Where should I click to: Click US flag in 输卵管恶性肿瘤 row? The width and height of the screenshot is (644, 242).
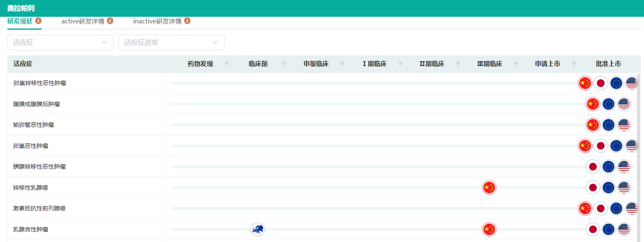pos(624,125)
